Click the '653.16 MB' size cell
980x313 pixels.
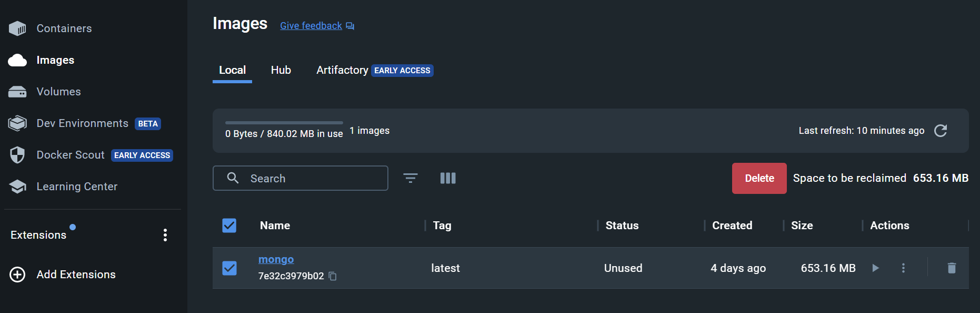click(x=828, y=268)
